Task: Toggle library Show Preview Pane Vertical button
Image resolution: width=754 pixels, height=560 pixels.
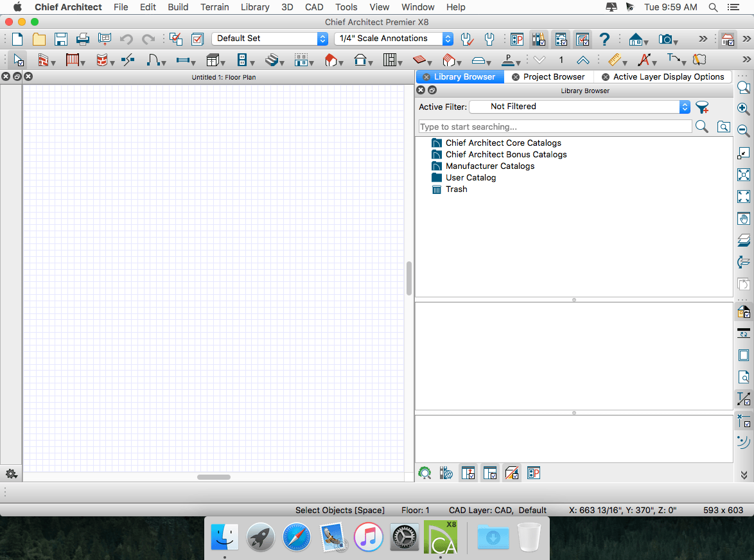Action: tap(468, 473)
